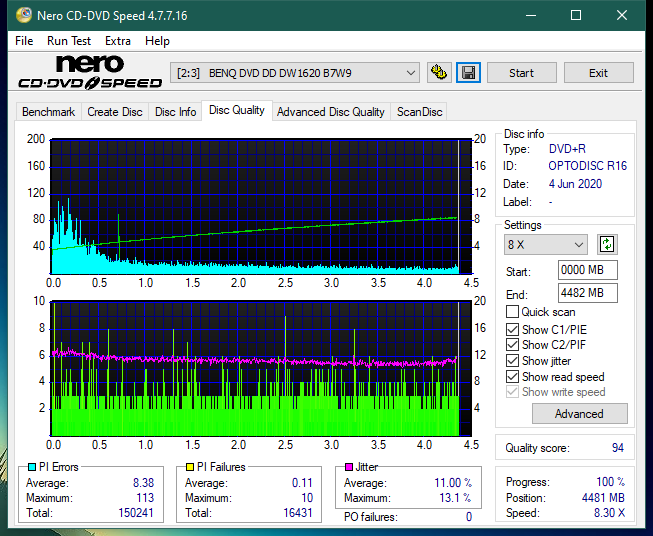This screenshot has width=653, height=536.
Task: Open the BENQ drive selection dropdown
Action: [295, 73]
